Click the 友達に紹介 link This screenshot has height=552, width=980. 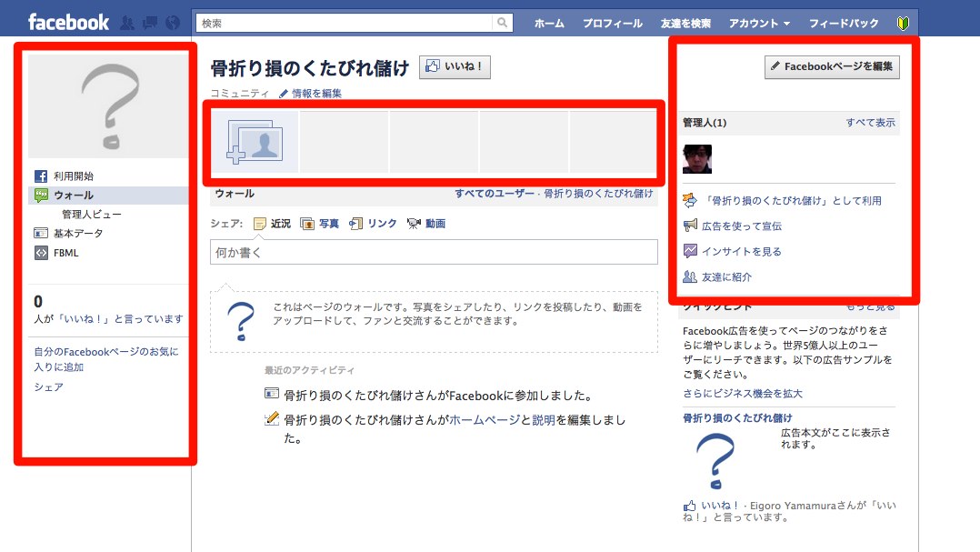pos(726,277)
